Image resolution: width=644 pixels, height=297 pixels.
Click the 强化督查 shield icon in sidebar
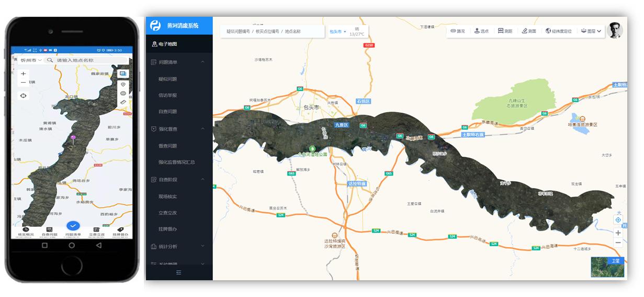tap(153, 129)
